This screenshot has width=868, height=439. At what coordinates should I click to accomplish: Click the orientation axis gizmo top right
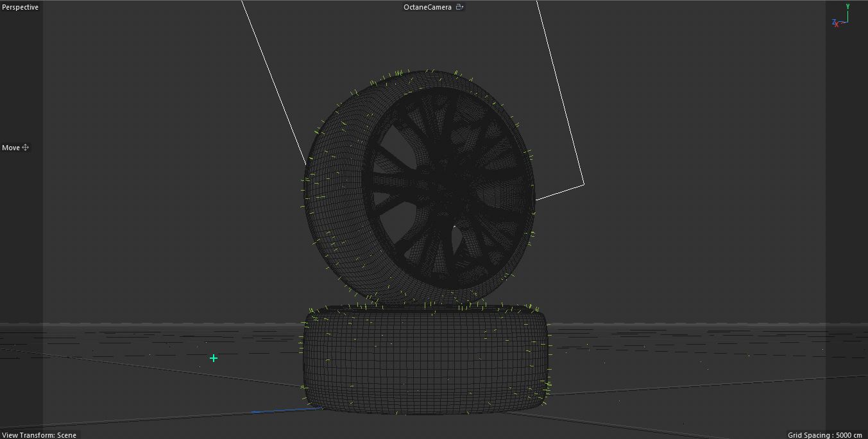[x=842, y=18]
